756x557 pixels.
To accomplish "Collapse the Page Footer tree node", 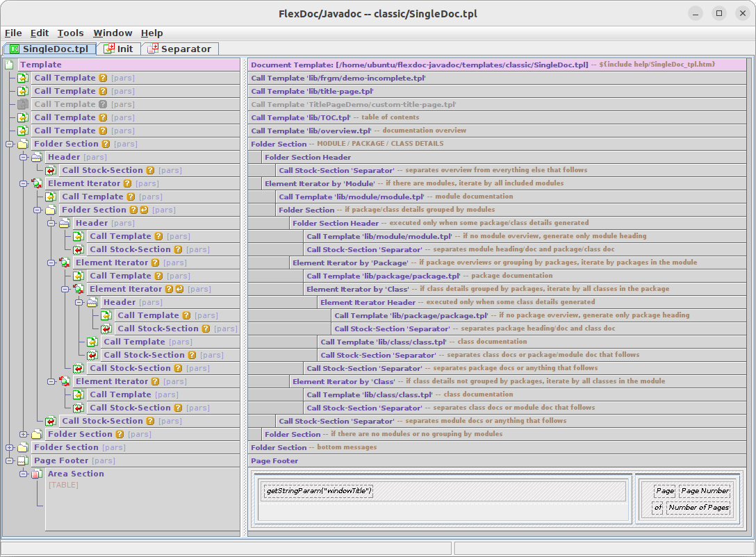I will click(x=9, y=460).
